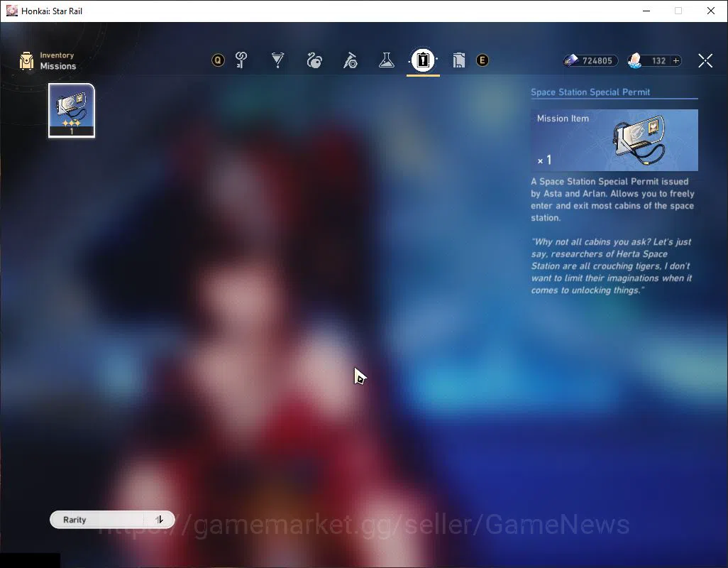Viewport: 728px width, 568px height.
Task: Minimize the Honkai: Star Rail window
Action: tap(646, 11)
